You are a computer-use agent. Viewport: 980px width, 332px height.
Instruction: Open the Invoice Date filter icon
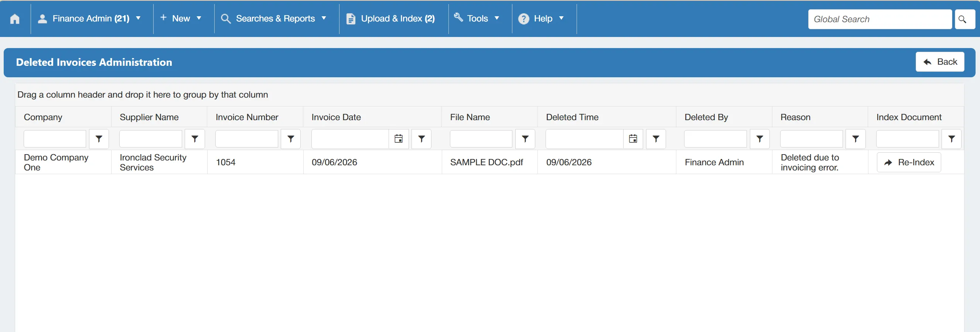pyautogui.click(x=421, y=139)
